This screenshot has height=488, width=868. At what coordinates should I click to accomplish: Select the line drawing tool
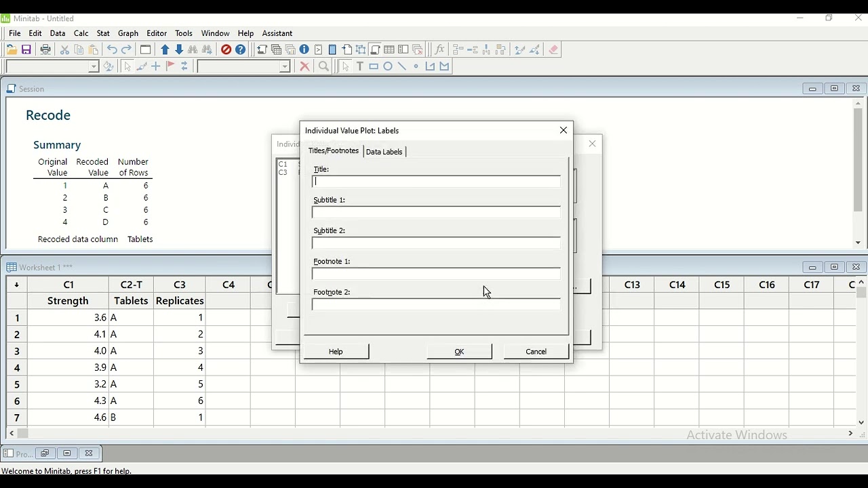pyautogui.click(x=402, y=66)
